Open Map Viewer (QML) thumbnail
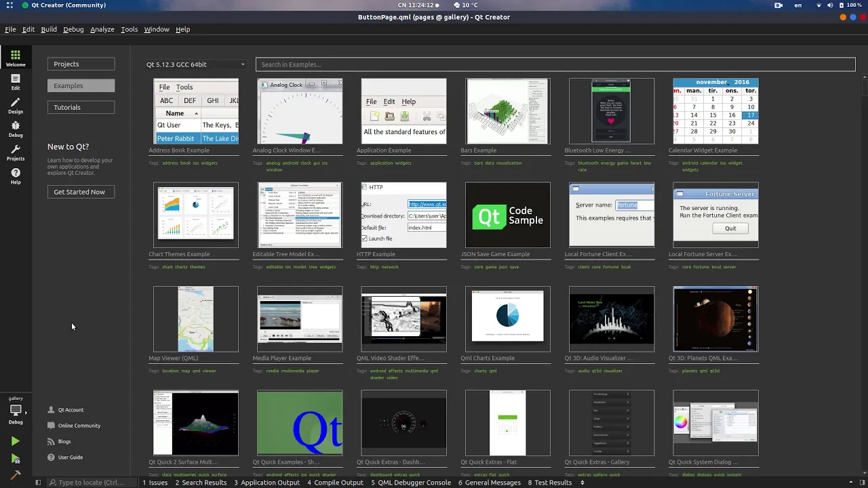868x488 pixels. coord(196,319)
